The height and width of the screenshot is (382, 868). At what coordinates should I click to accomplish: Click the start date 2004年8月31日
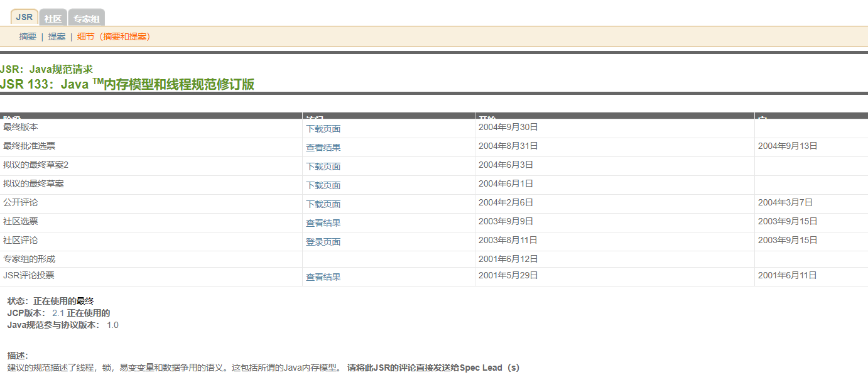(508, 146)
